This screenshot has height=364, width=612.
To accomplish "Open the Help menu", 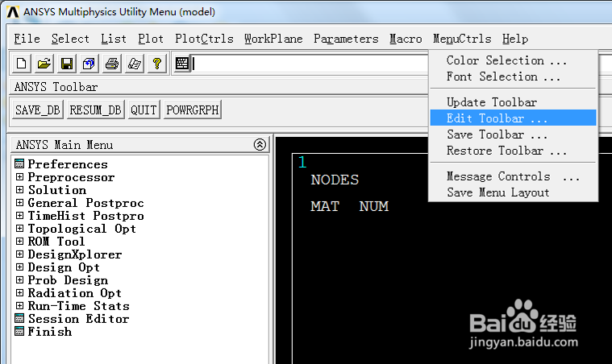I will click(515, 39).
